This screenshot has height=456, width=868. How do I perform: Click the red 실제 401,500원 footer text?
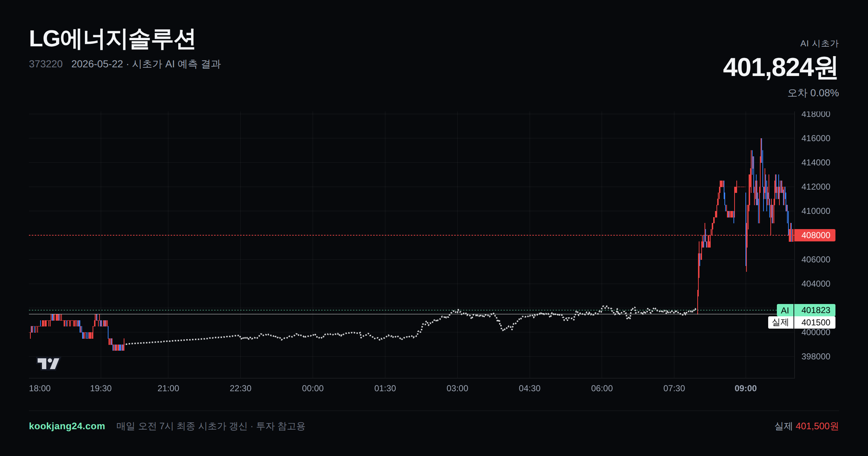tap(807, 426)
